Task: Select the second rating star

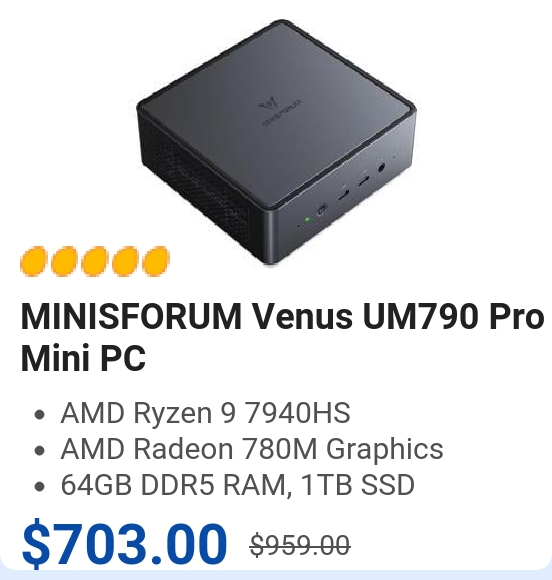Action: (x=65, y=261)
